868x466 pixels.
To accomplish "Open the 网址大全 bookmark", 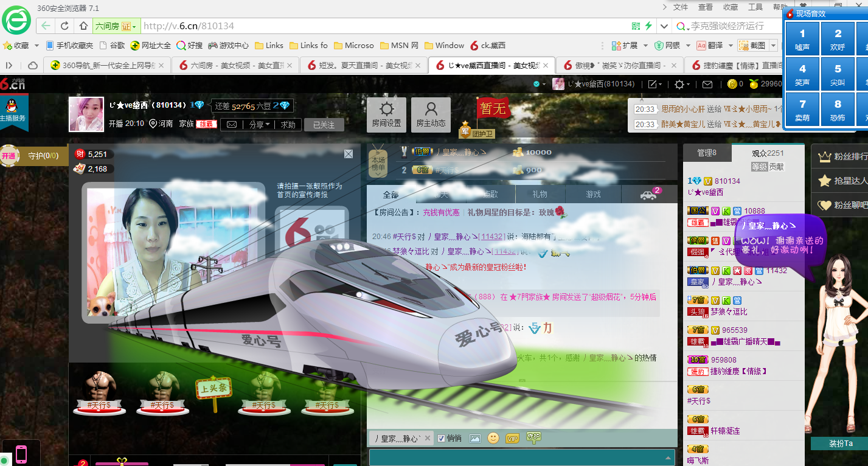I will [150, 46].
